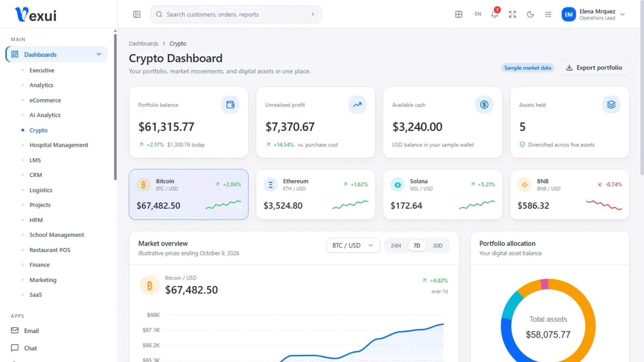Click the sidebar vertical scrollbar

pyautogui.click(x=115, y=107)
